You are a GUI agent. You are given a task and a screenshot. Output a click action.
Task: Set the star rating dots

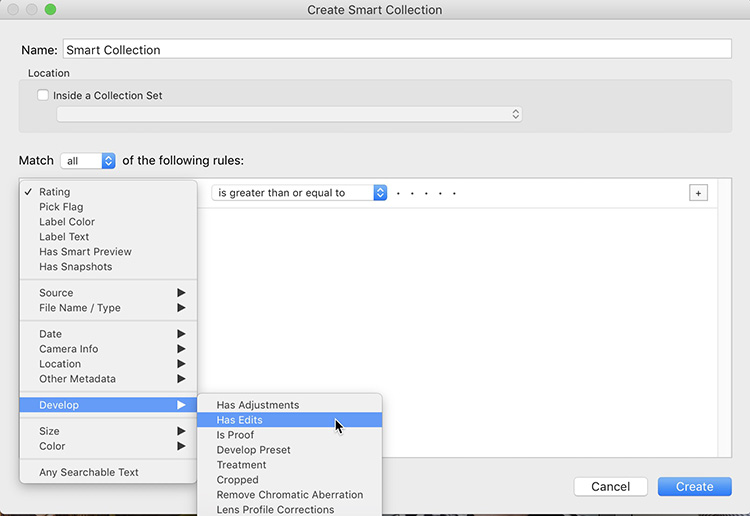tap(427, 193)
